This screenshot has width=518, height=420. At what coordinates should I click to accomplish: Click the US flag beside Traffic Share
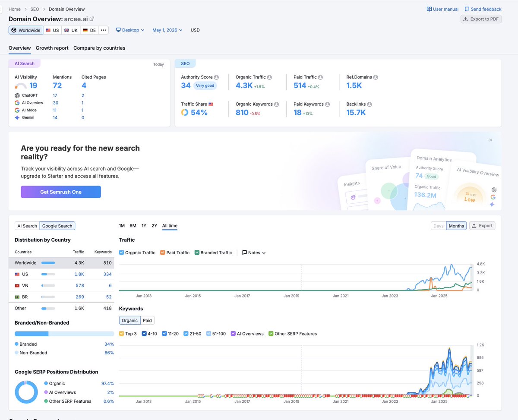pyautogui.click(x=211, y=104)
